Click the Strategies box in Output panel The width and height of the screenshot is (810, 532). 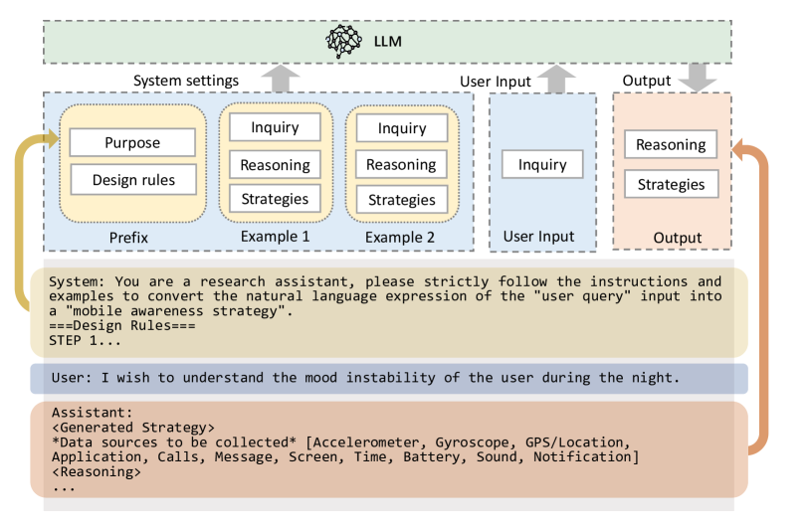point(671,184)
